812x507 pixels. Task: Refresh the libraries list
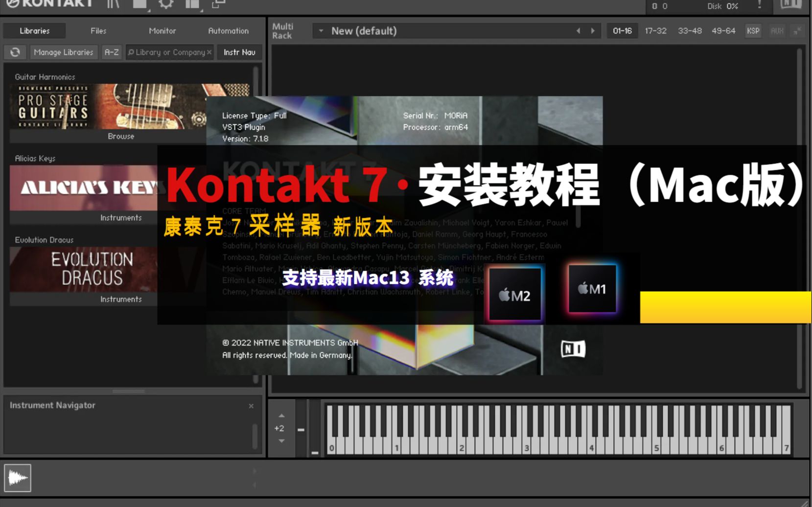(x=15, y=52)
